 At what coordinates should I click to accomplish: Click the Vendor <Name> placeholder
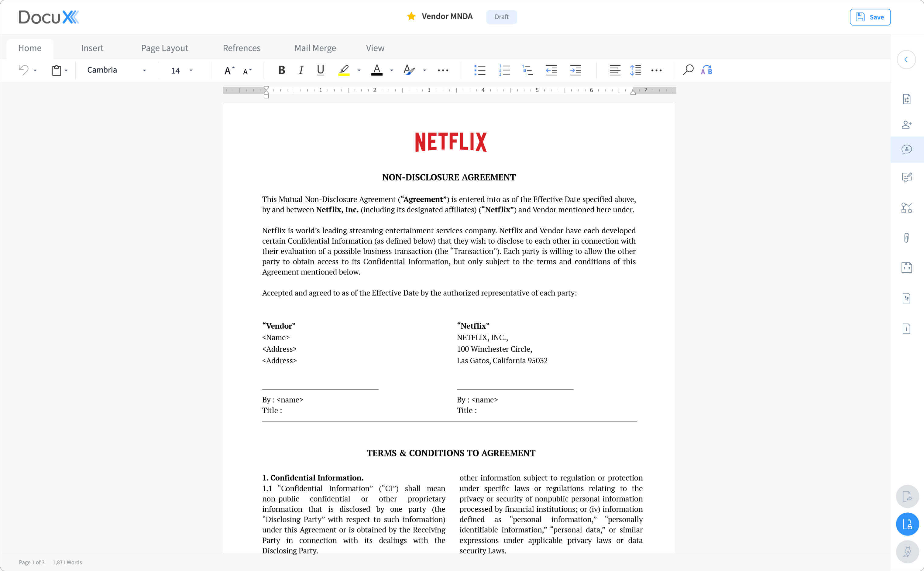(x=276, y=337)
